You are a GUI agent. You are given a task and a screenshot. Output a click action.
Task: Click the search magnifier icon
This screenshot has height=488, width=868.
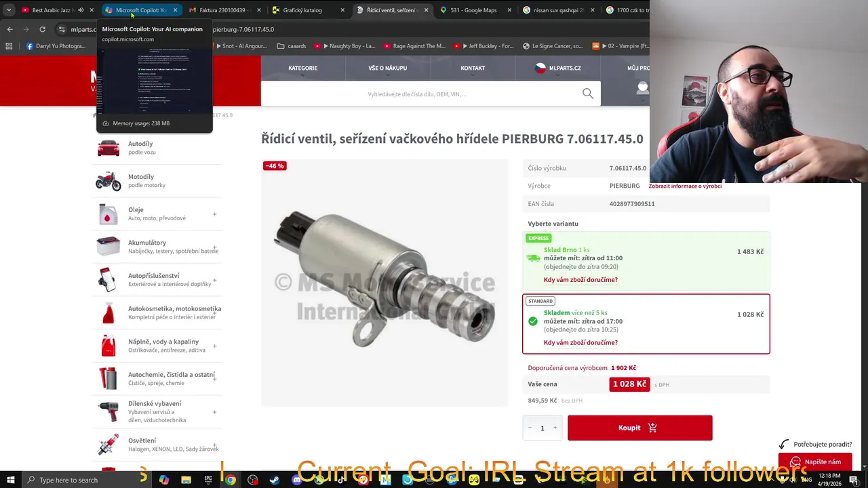pos(588,94)
